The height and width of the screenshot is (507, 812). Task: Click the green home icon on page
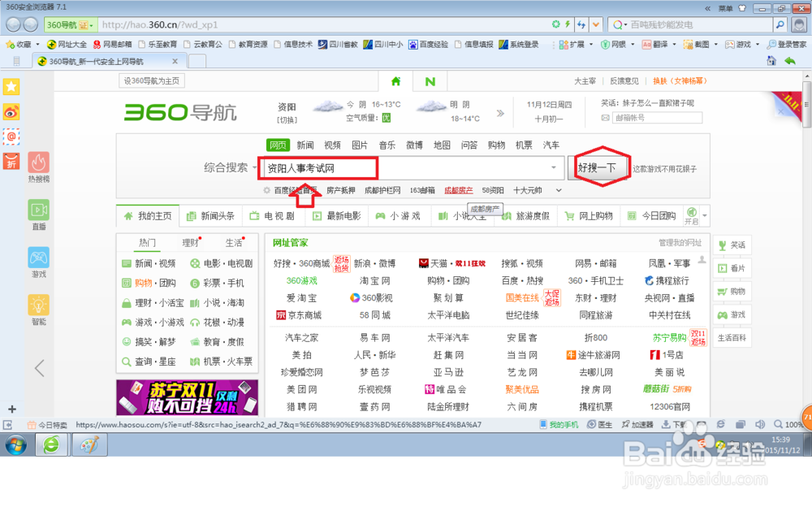click(x=396, y=81)
